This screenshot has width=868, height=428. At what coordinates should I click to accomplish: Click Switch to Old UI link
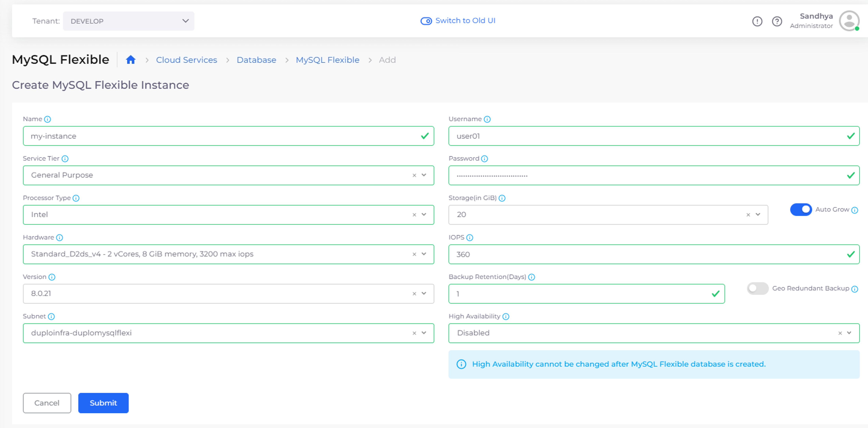coord(458,21)
